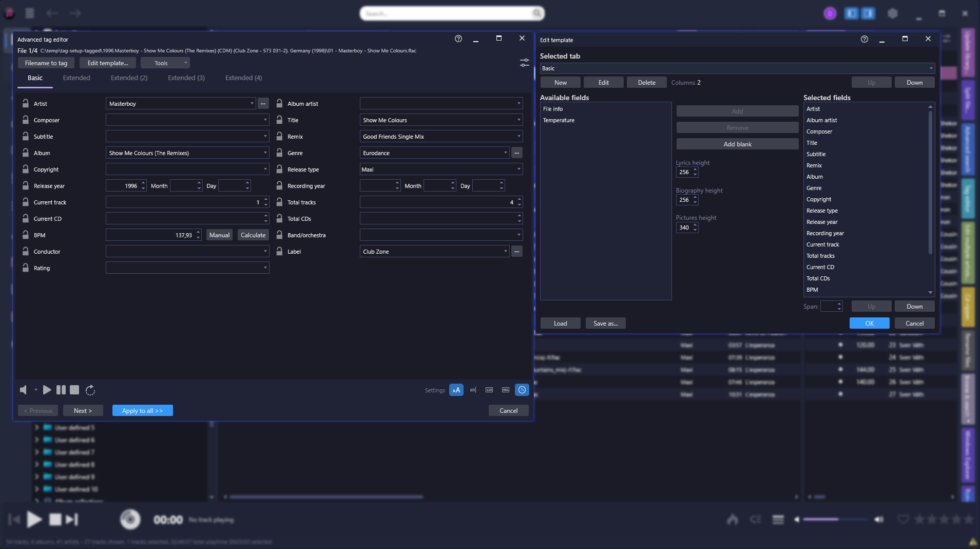This screenshot has width=980, height=549.
Task: Open the main window hamburger menu
Action: (x=30, y=13)
